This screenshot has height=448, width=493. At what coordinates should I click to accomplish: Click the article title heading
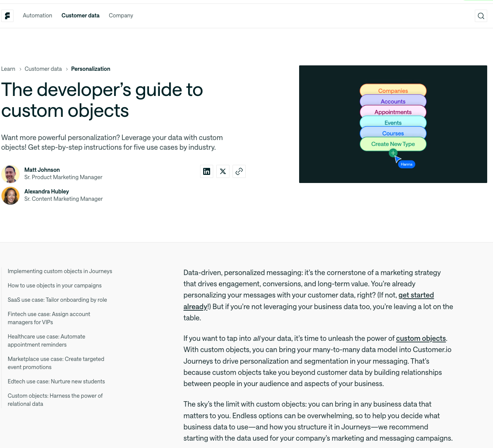[102, 100]
